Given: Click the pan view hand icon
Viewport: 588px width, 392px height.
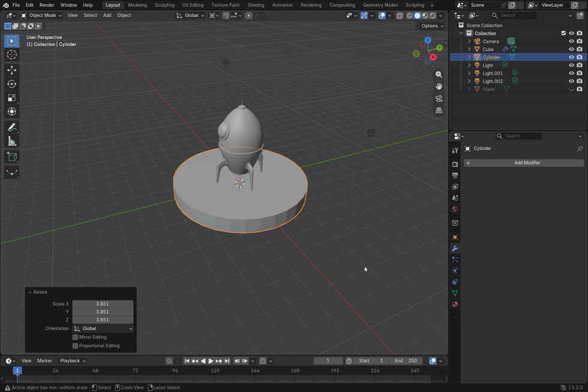Looking at the screenshot, I should (x=439, y=86).
